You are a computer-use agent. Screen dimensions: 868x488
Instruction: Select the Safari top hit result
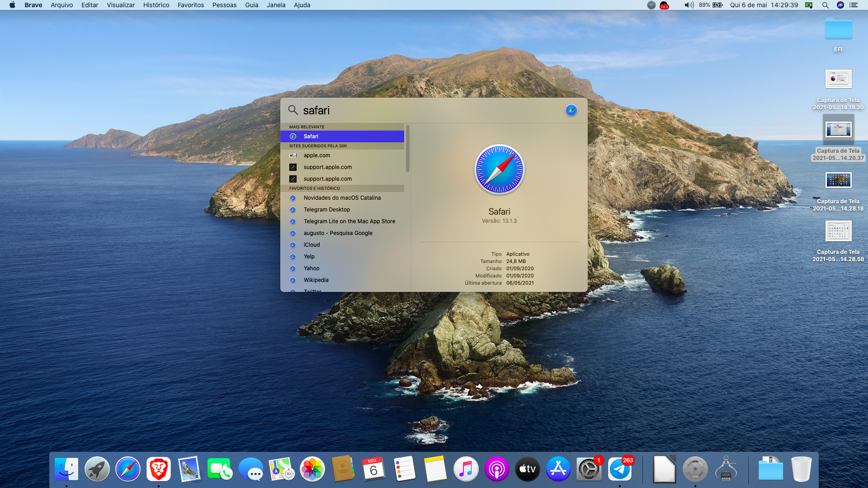(x=342, y=136)
